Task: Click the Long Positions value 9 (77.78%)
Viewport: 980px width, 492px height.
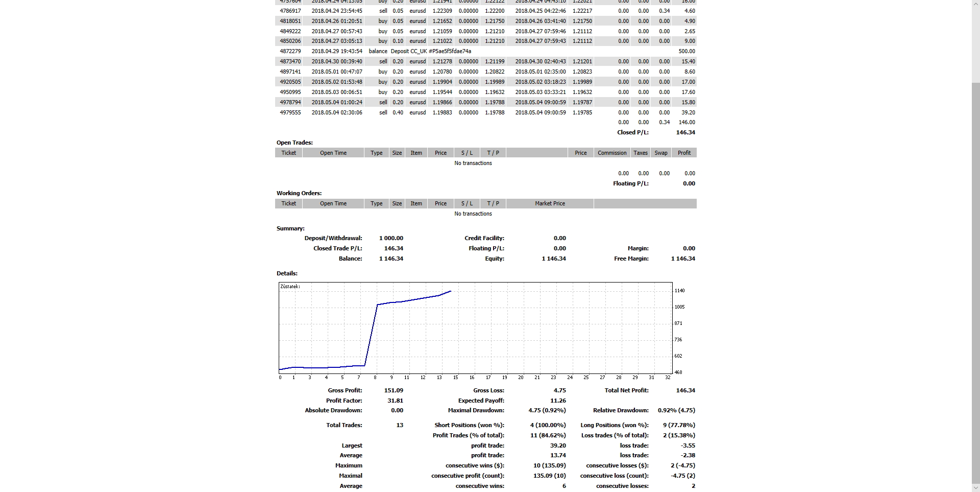Action: [x=679, y=425]
